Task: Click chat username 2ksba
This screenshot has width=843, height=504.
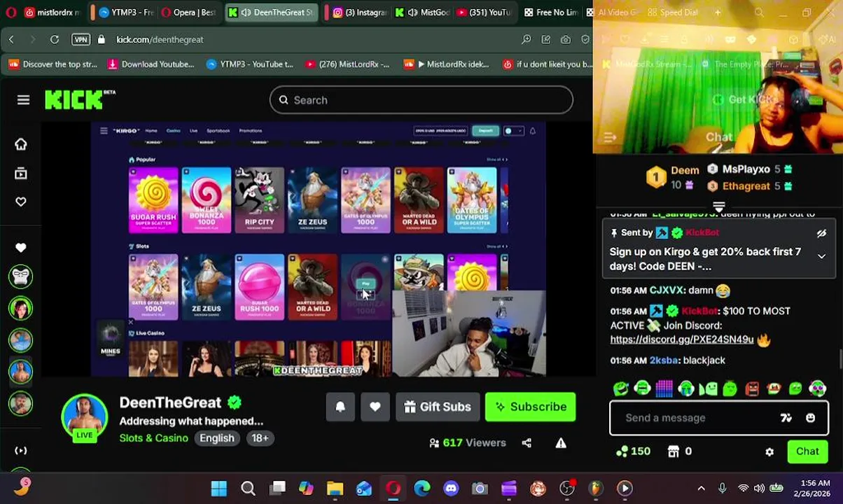Action: 663,360
